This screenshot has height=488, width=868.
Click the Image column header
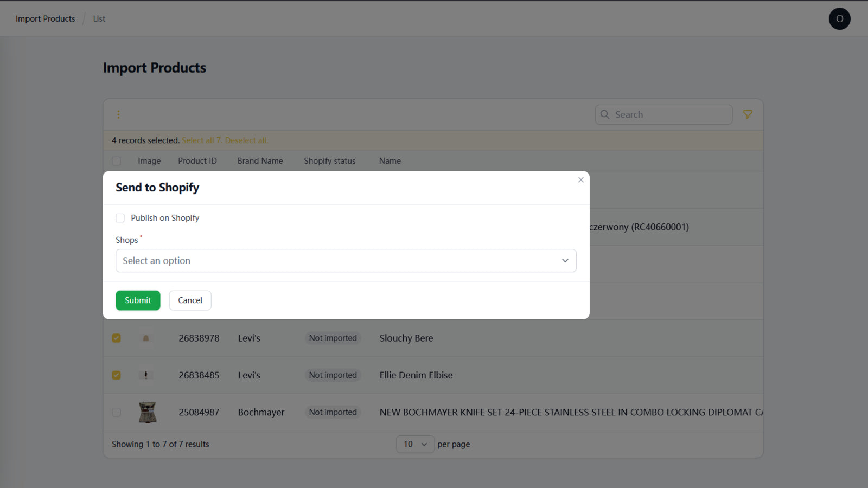[x=149, y=161]
